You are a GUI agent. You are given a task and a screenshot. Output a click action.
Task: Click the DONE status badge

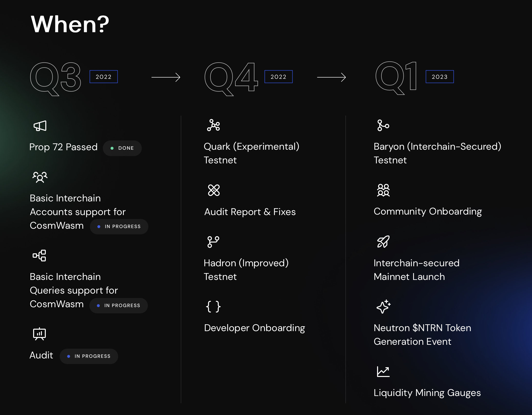pos(122,148)
